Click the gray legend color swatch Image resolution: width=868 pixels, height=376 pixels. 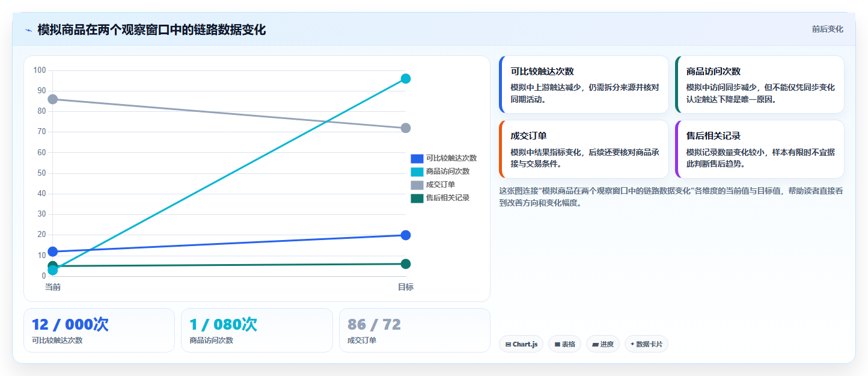tap(417, 185)
